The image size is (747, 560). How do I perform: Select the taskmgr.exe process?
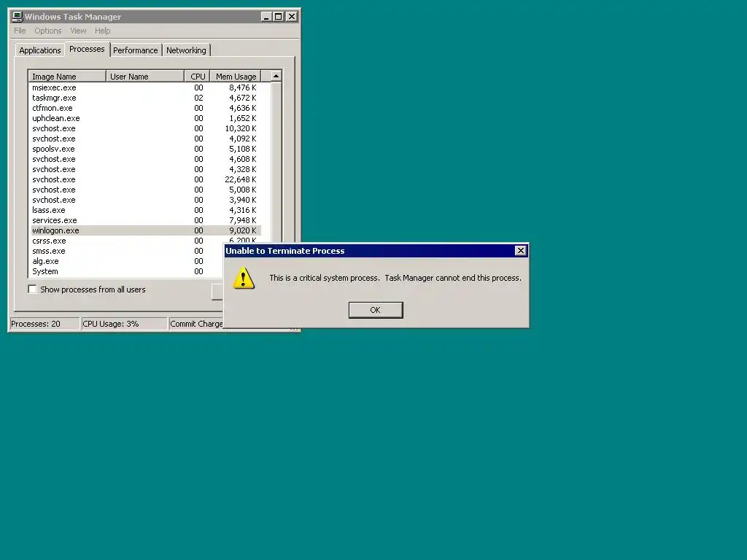(x=145, y=98)
